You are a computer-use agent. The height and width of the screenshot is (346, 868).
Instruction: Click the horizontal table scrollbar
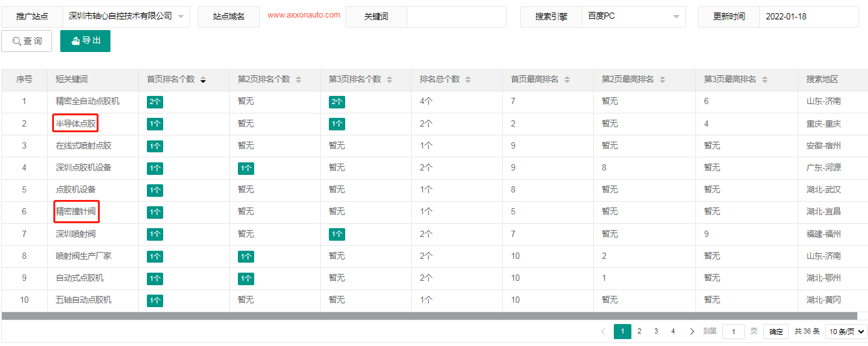[x=429, y=316]
